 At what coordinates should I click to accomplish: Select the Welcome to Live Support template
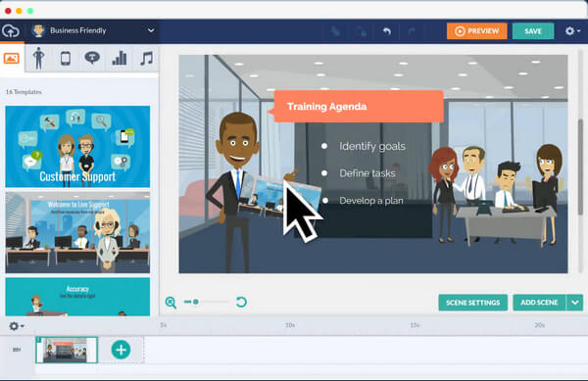[77, 233]
